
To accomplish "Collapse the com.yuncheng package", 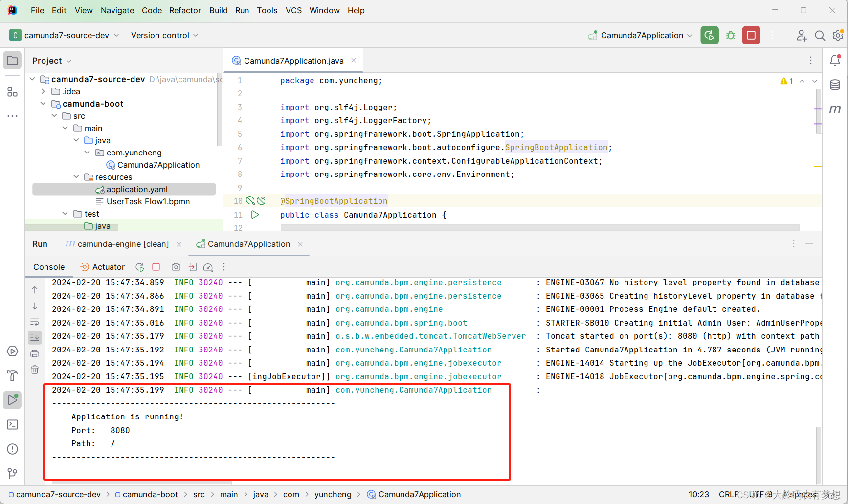I will coord(87,153).
